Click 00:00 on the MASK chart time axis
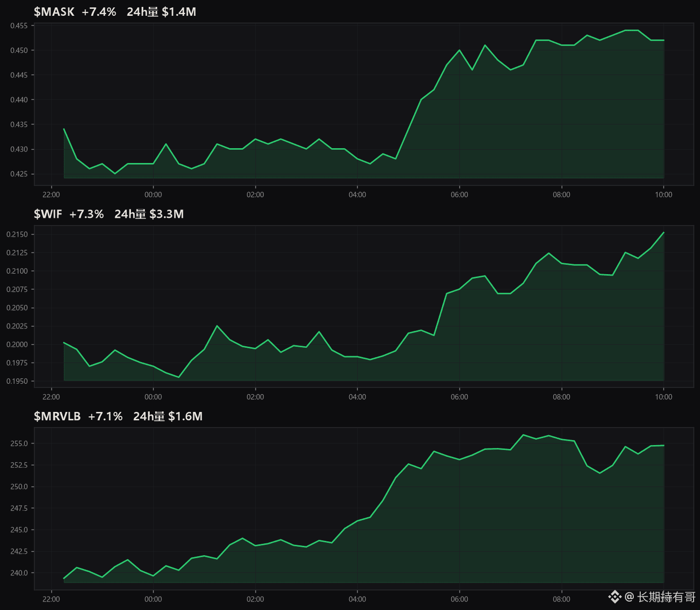The image size is (700, 610). (x=153, y=195)
